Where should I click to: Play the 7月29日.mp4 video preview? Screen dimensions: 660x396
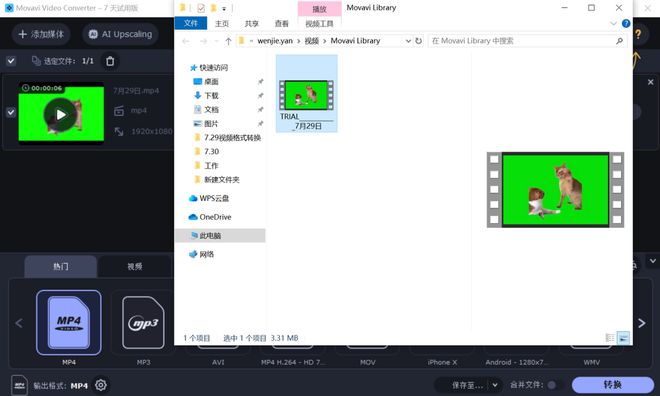[61, 114]
